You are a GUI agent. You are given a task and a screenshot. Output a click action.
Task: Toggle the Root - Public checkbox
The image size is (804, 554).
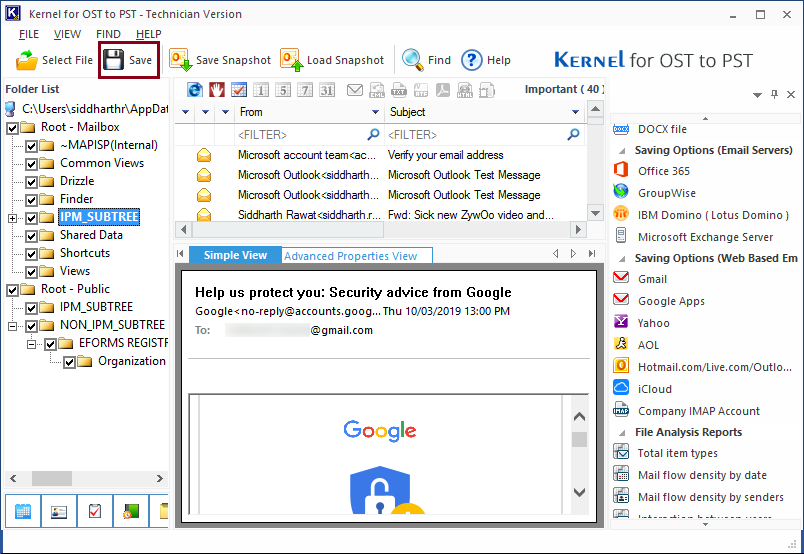pos(13,289)
